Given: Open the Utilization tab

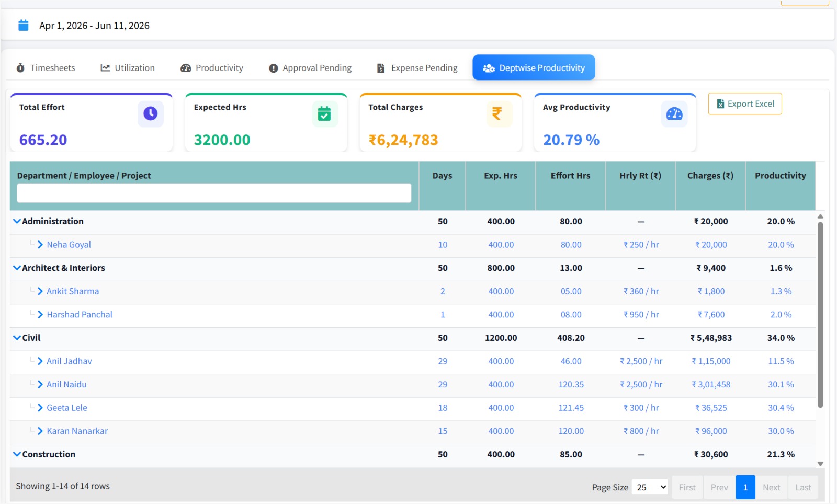Looking at the screenshot, I should 128,68.
